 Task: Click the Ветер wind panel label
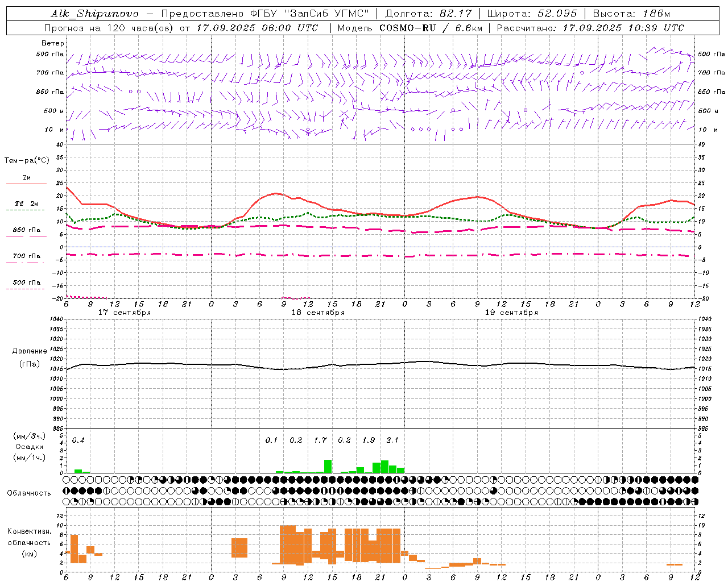tap(53, 43)
